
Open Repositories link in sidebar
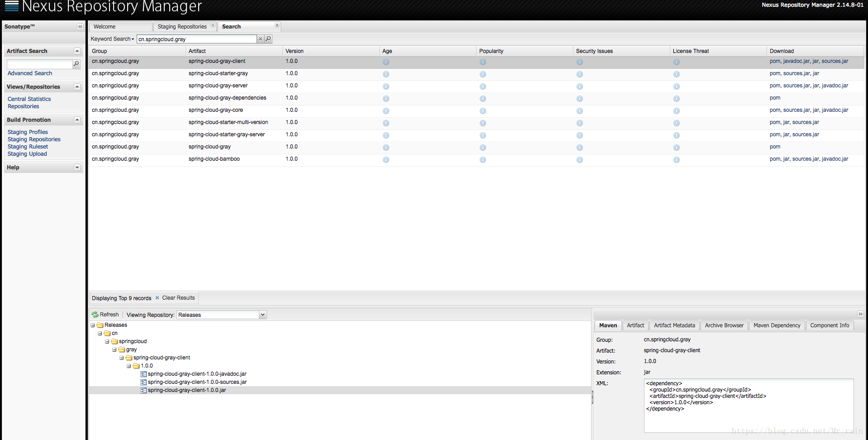click(x=24, y=106)
